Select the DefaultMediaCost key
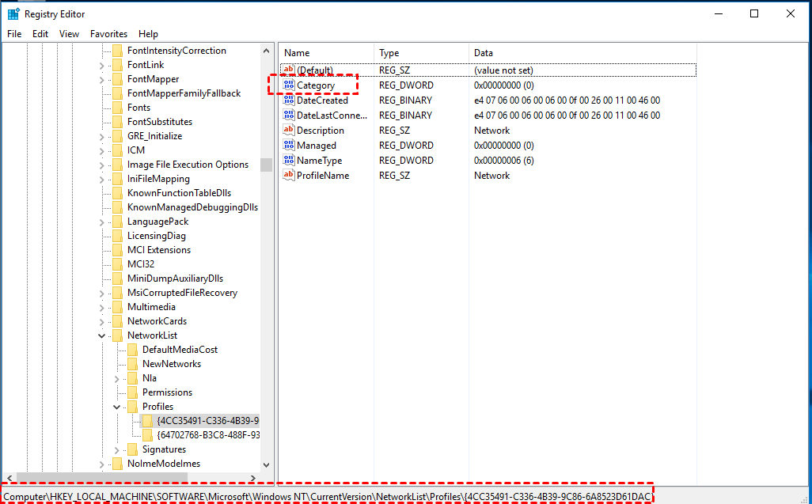The image size is (812, 504). pos(180,350)
